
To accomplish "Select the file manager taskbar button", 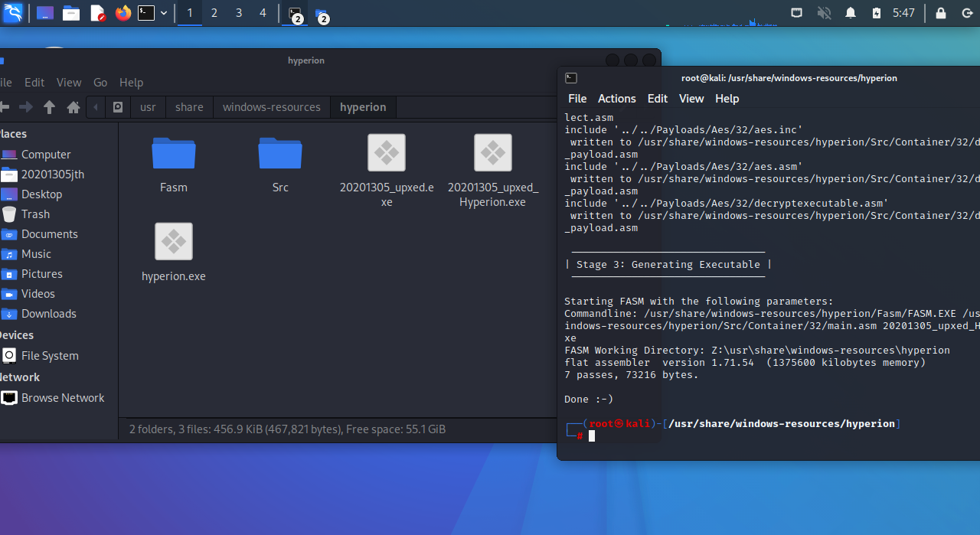I will (x=322, y=14).
